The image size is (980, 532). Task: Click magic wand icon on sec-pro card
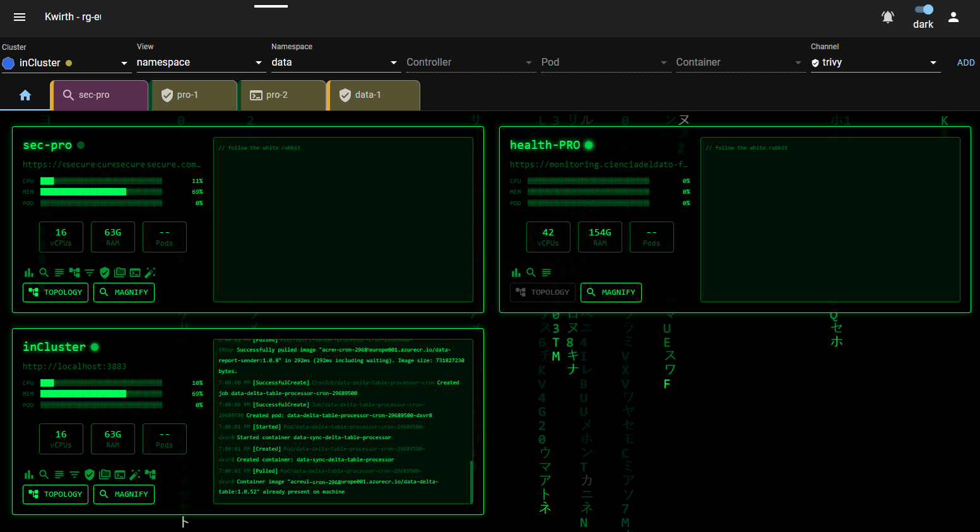[x=150, y=273]
